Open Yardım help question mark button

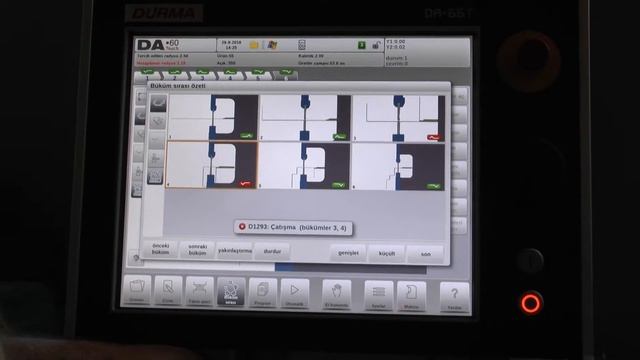click(454, 297)
